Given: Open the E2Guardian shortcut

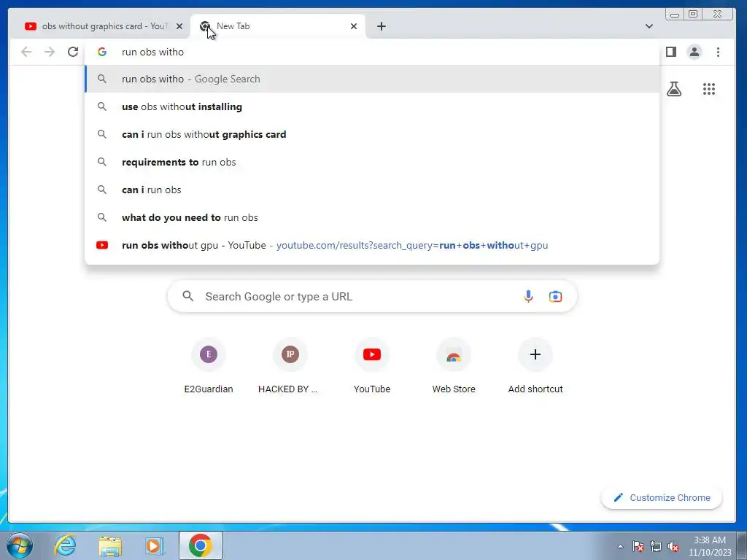Looking at the screenshot, I should point(209,367).
